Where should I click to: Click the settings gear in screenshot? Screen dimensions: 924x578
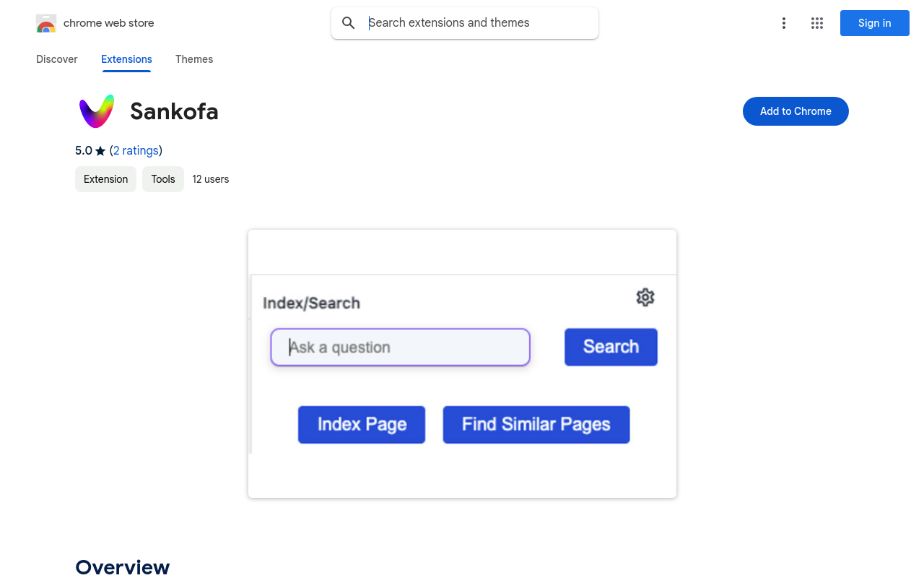pyautogui.click(x=645, y=297)
